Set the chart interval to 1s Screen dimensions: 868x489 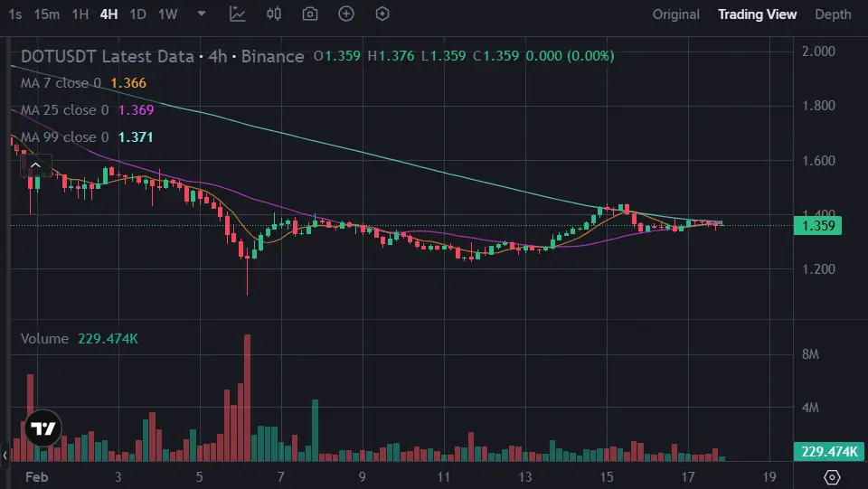pyautogui.click(x=15, y=14)
